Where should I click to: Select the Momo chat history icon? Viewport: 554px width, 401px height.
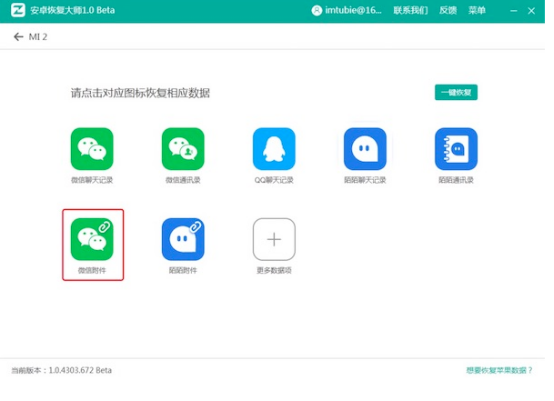365,149
